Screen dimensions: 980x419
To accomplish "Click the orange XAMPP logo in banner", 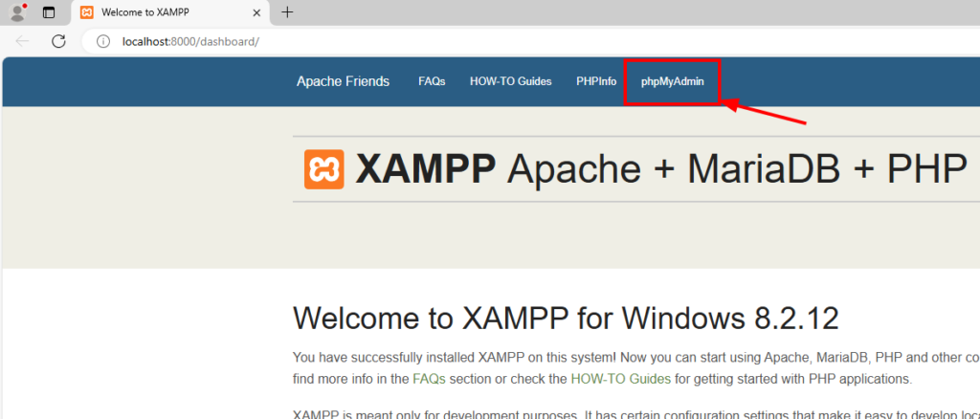I will [323, 169].
